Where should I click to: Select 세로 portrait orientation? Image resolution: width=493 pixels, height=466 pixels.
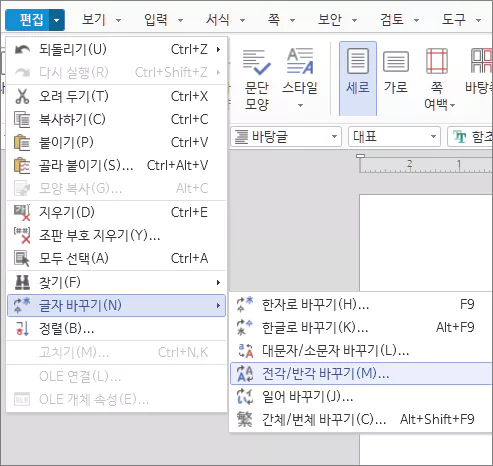pos(358,79)
